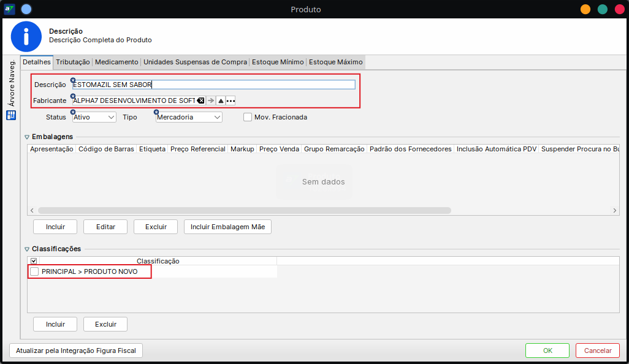This screenshot has height=364, width=629.
Task: Clear the Fabricante field with the X icon
Action: (x=200, y=100)
